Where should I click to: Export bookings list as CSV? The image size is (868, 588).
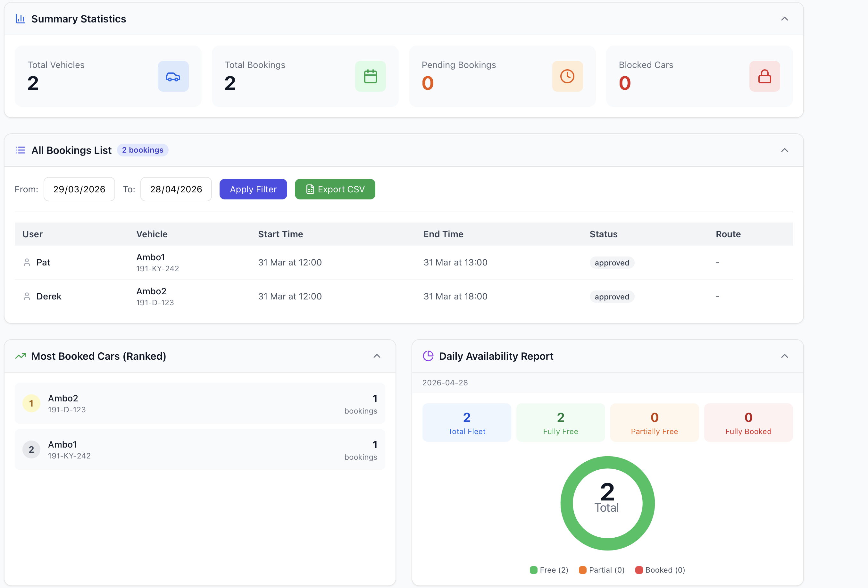pyautogui.click(x=335, y=189)
